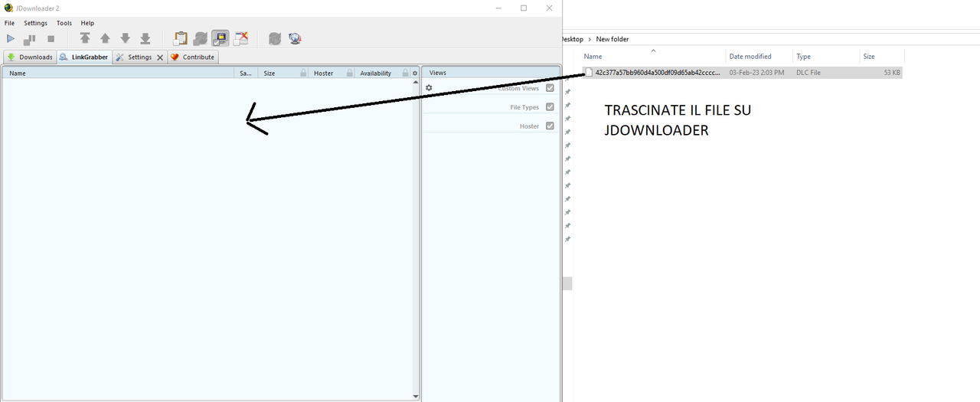The image size is (980, 402).
Task: Click the JDownloader 2 title bar logo
Action: point(8,8)
